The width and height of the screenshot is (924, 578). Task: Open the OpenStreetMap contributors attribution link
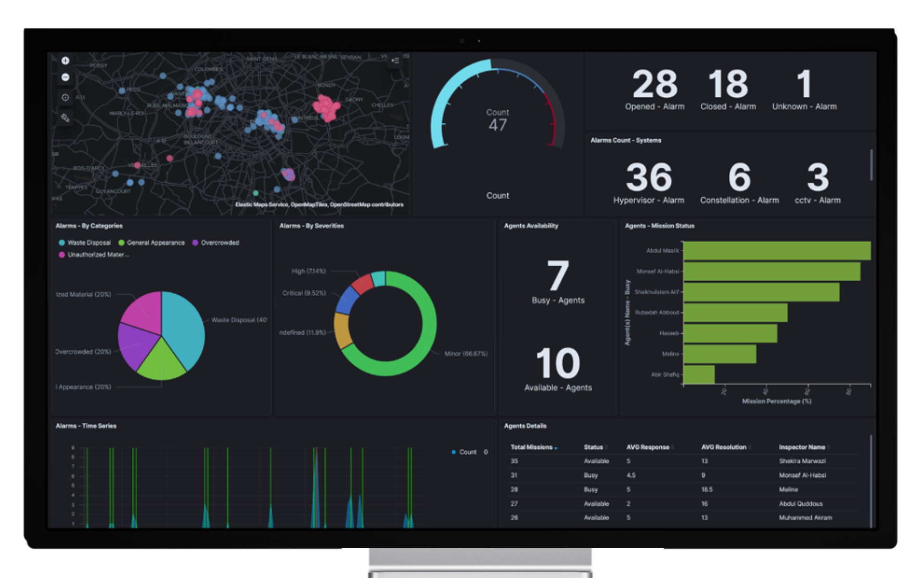(369, 204)
